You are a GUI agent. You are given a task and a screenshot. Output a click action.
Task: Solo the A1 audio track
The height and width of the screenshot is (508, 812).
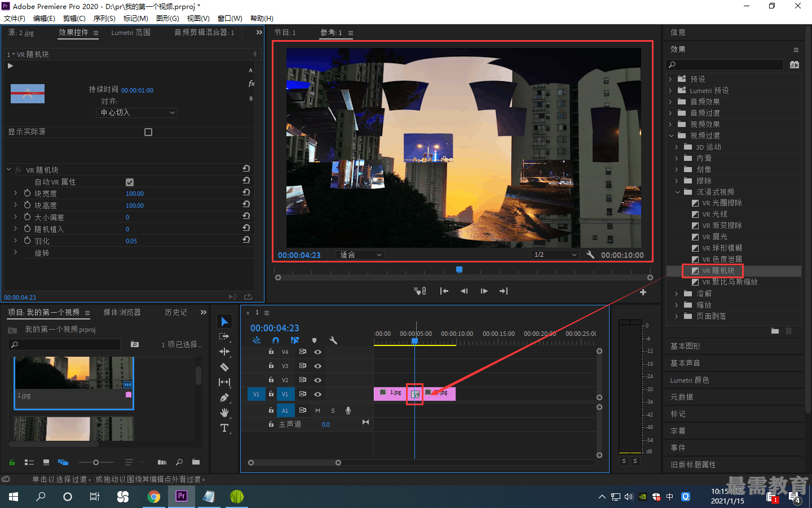coord(333,410)
